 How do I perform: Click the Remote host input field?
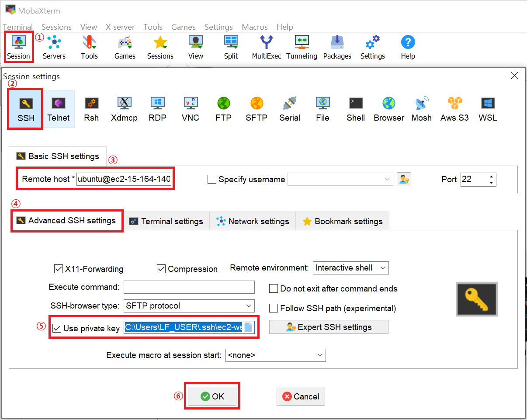click(124, 179)
